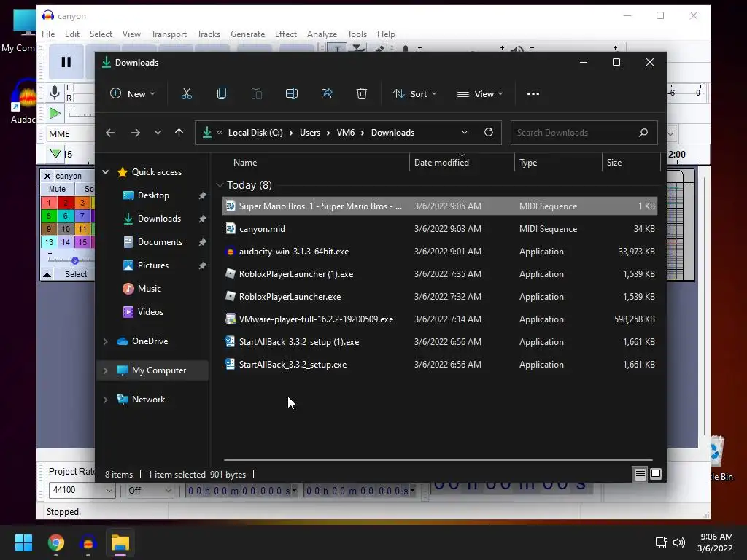Expand Network in navigation pane
747x560 pixels.
106,400
